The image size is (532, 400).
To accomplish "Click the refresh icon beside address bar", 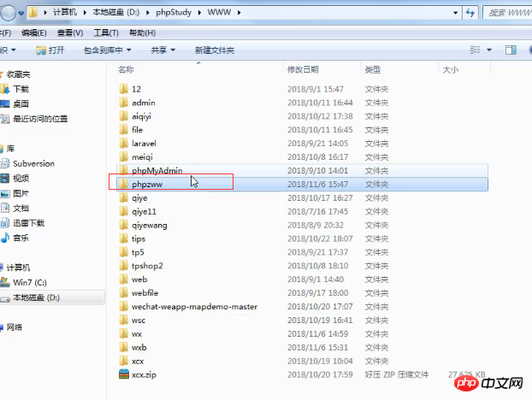I will click(470, 13).
